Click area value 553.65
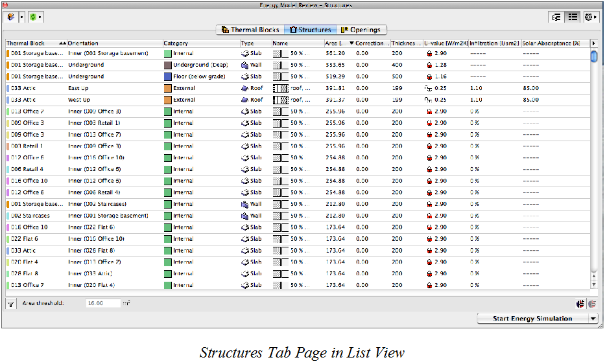The width and height of the screenshot is (605, 364). (335, 65)
